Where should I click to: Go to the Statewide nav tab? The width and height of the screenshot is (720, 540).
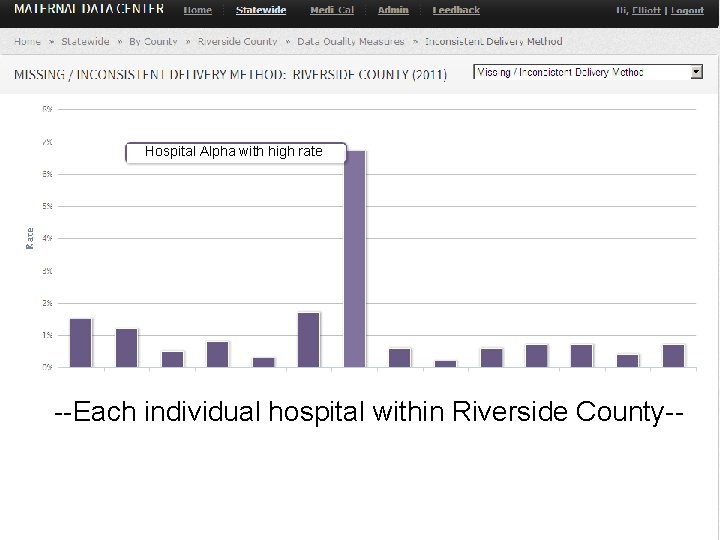[261, 10]
